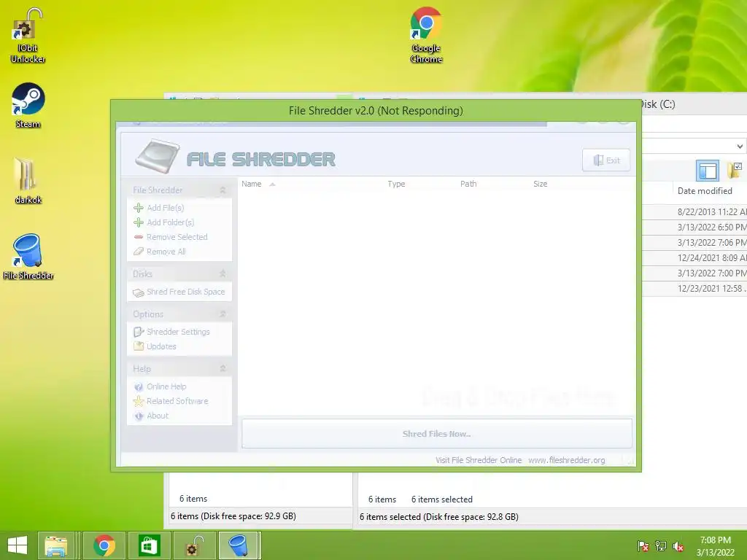Click the disk icon beside Shred Free Disk Space
The width and height of the screenshot is (747, 560).
tap(139, 292)
